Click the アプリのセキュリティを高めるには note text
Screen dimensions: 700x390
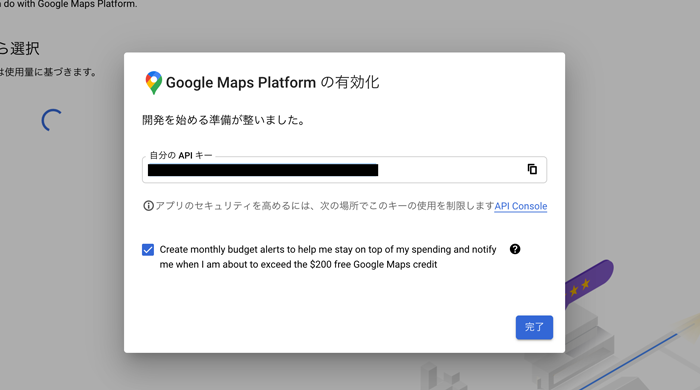325,206
